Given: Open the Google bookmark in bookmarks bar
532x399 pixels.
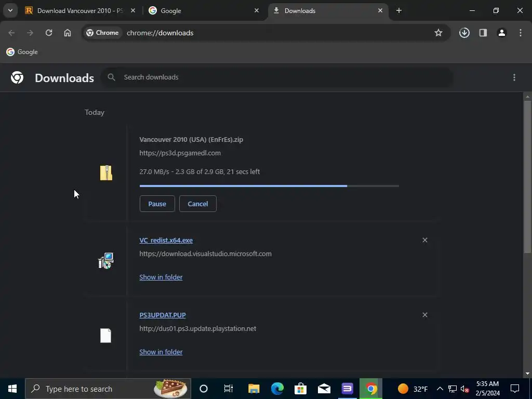Looking at the screenshot, I should coord(22,52).
